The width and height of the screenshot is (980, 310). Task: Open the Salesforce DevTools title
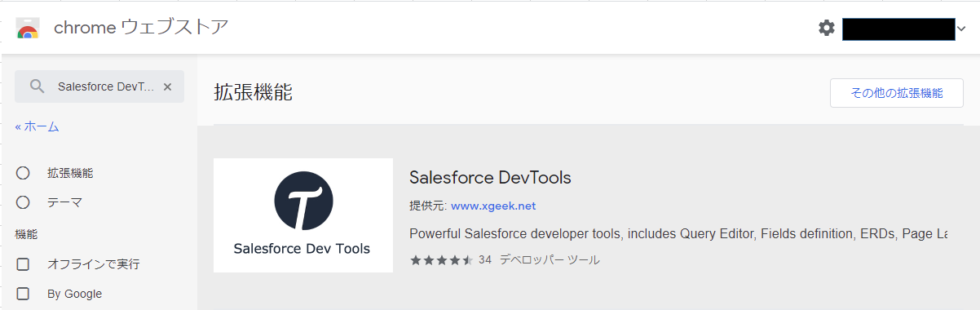click(490, 177)
